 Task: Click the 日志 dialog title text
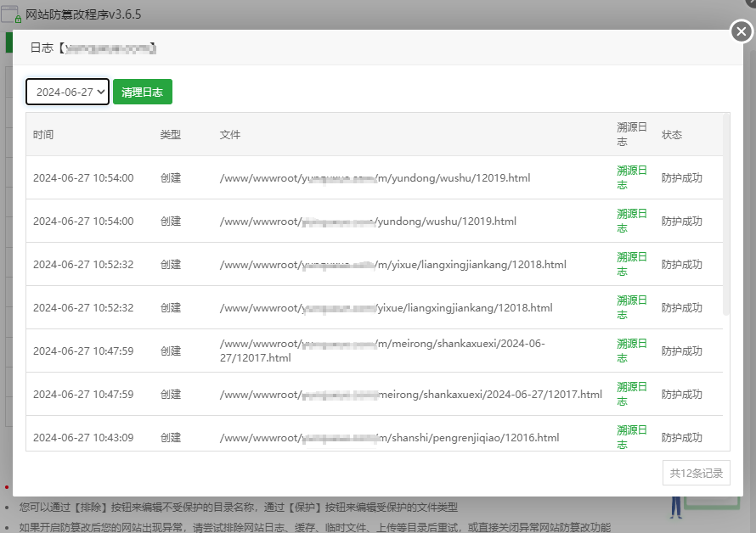click(93, 48)
